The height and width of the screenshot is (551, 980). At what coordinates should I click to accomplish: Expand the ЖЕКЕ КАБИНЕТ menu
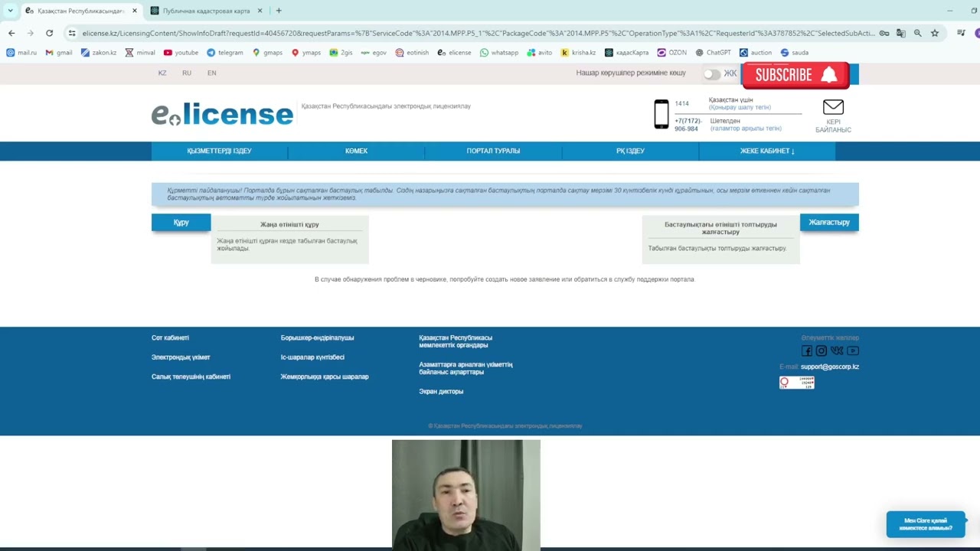pos(767,151)
